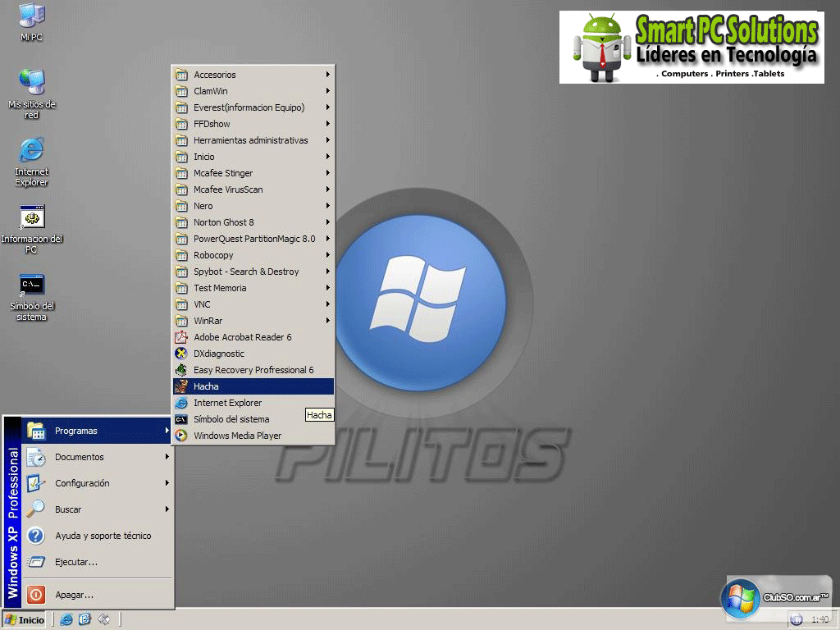Expand the FFDshow submenu arrow
This screenshot has height=630, width=840.
click(x=327, y=124)
